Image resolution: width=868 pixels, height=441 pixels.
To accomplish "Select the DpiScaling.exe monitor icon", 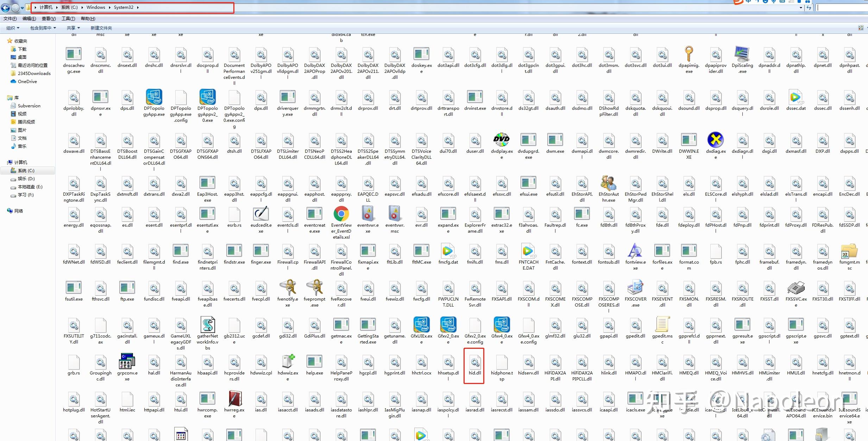I will pos(742,54).
